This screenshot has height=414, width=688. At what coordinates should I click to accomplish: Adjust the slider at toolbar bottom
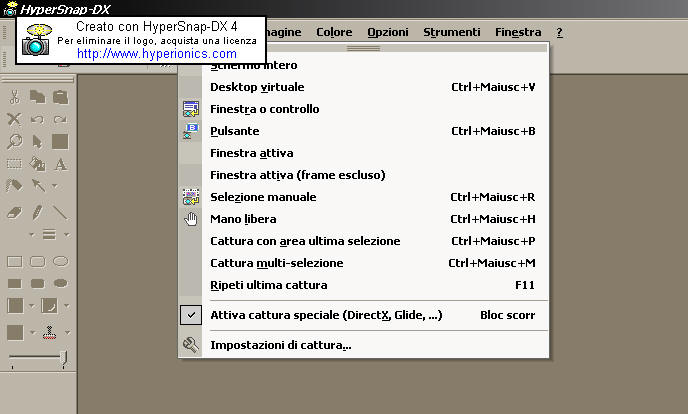(x=62, y=357)
